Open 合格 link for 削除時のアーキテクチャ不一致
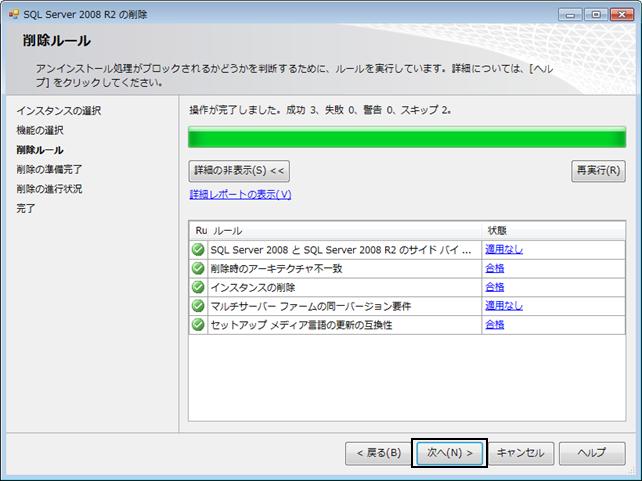 pyautogui.click(x=495, y=268)
